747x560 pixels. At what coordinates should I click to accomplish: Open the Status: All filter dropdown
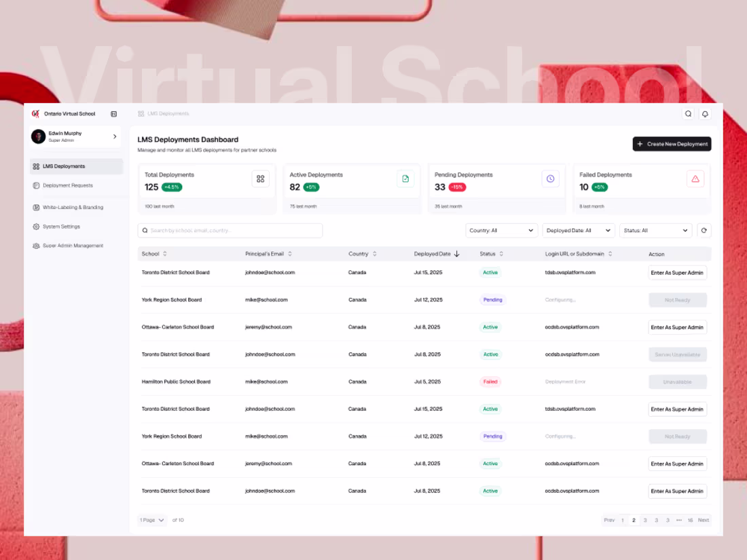click(655, 230)
